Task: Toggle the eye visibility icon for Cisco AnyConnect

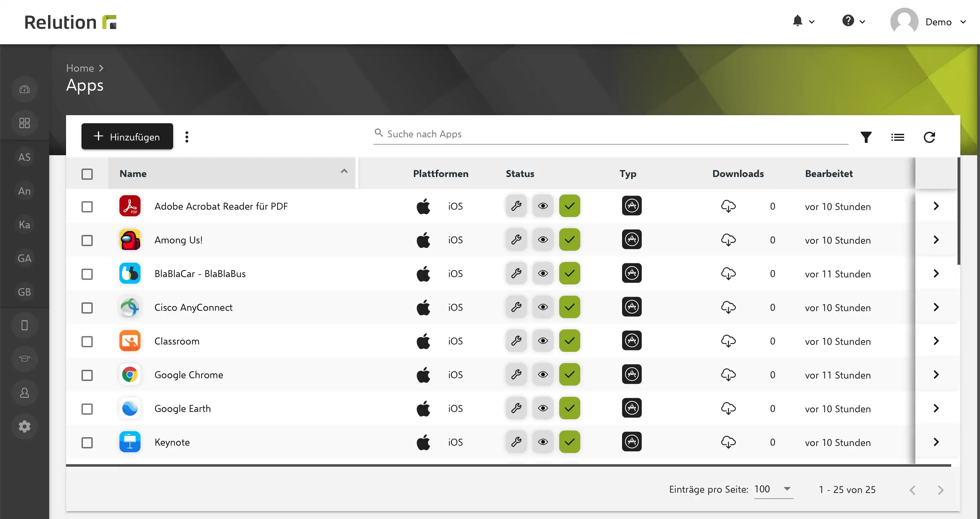Action: tap(543, 307)
